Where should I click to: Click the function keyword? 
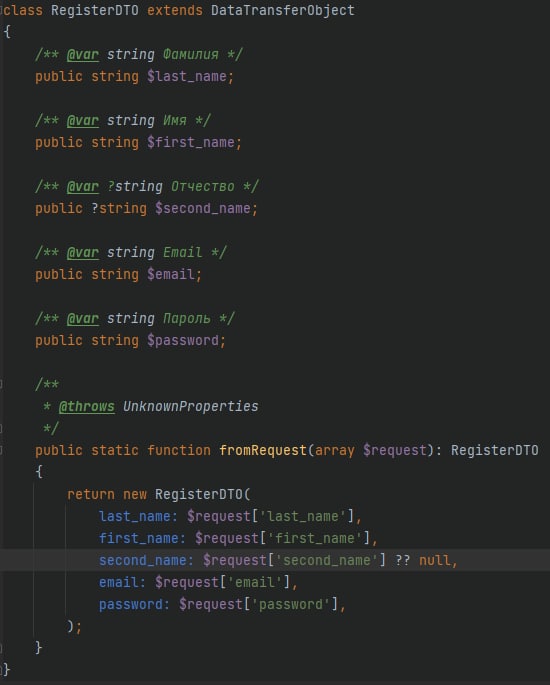click(x=179, y=450)
